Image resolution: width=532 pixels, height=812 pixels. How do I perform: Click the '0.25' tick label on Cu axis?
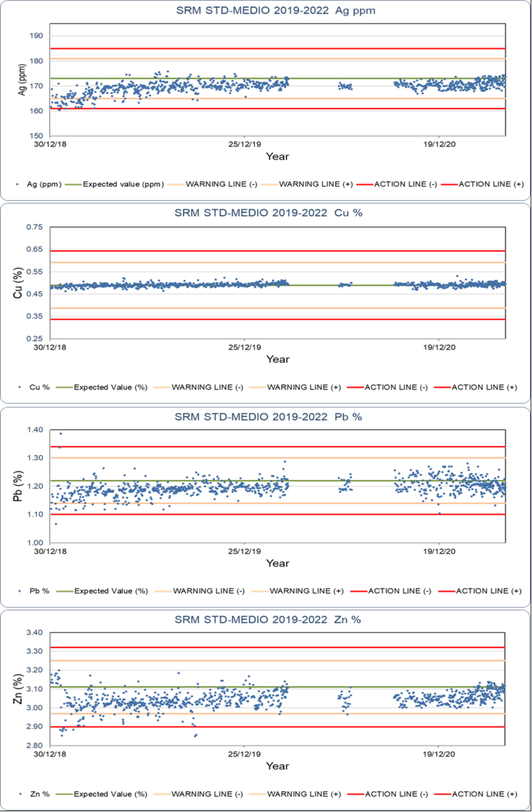pyautogui.click(x=34, y=338)
